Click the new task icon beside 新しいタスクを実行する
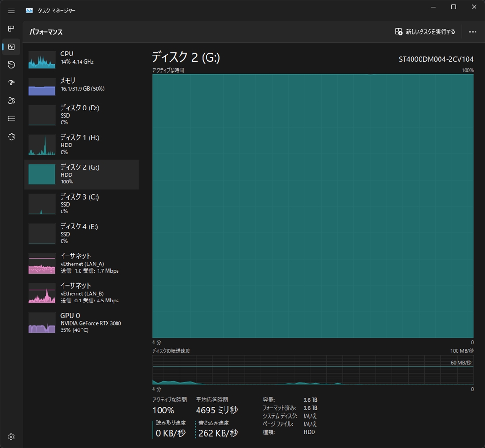485x448 pixels. 399,32
